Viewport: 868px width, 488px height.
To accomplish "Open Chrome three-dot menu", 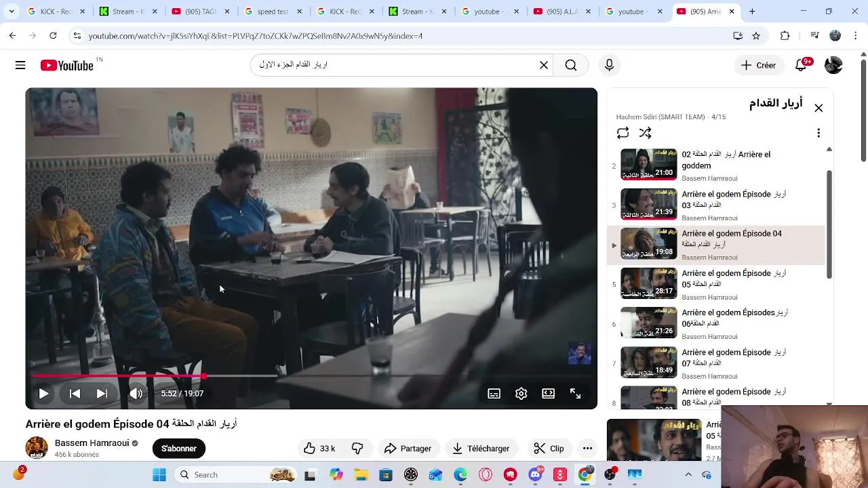I will click(x=856, y=36).
